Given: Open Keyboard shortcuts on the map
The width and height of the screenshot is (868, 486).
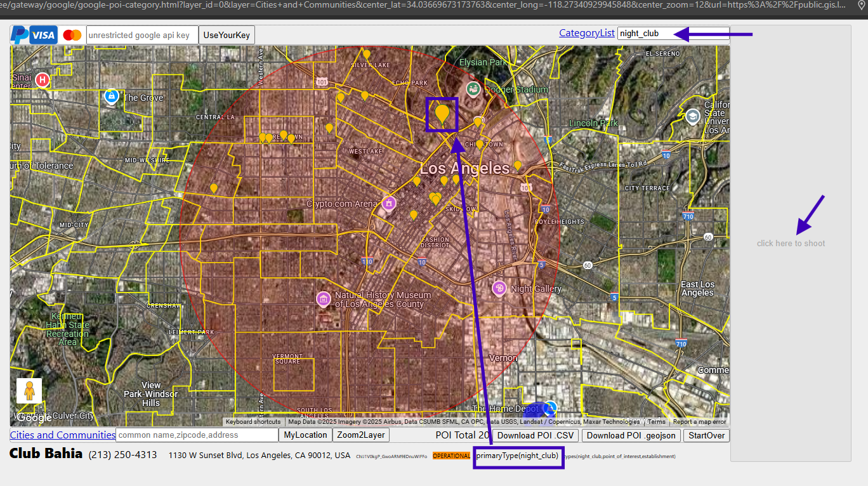Looking at the screenshot, I should tap(253, 422).
